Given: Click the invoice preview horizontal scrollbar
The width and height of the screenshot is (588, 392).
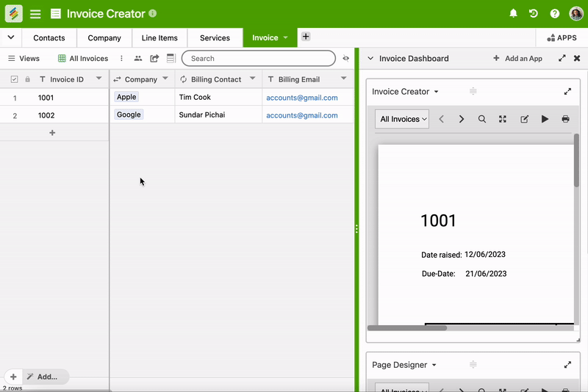Looking at the screenshot, I should [407, 328].
